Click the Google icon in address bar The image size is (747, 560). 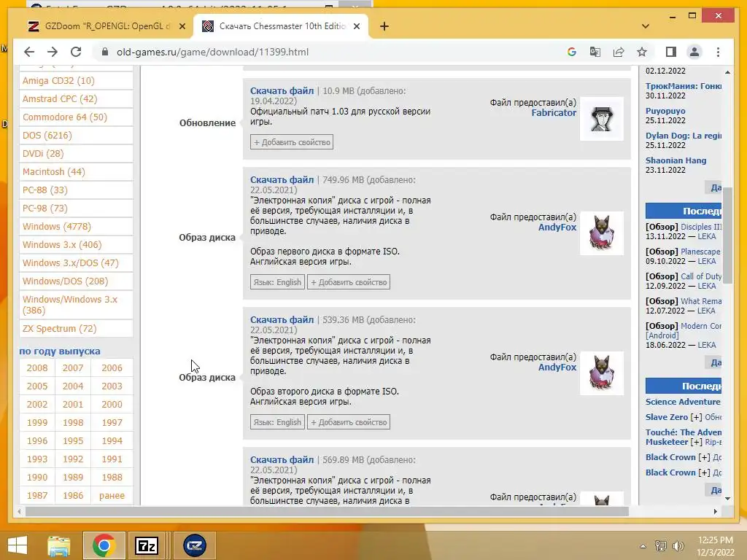[572, 52]
